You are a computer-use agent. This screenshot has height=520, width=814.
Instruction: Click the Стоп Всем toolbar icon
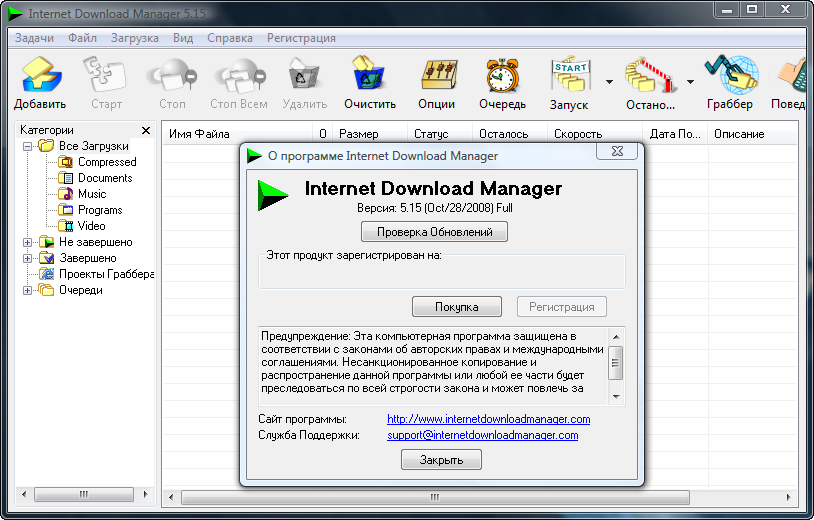[x=239, y=76]
